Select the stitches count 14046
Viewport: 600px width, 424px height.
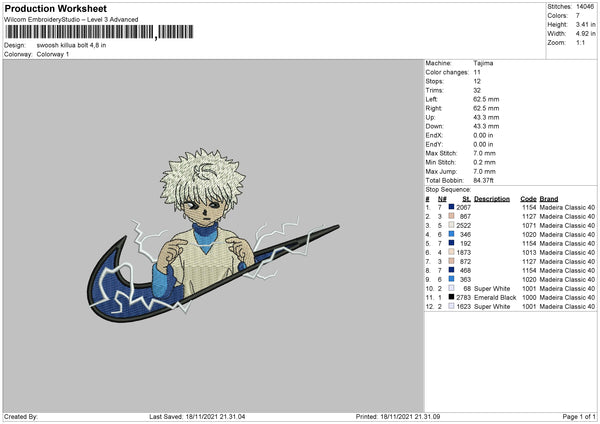coord(585,7)
